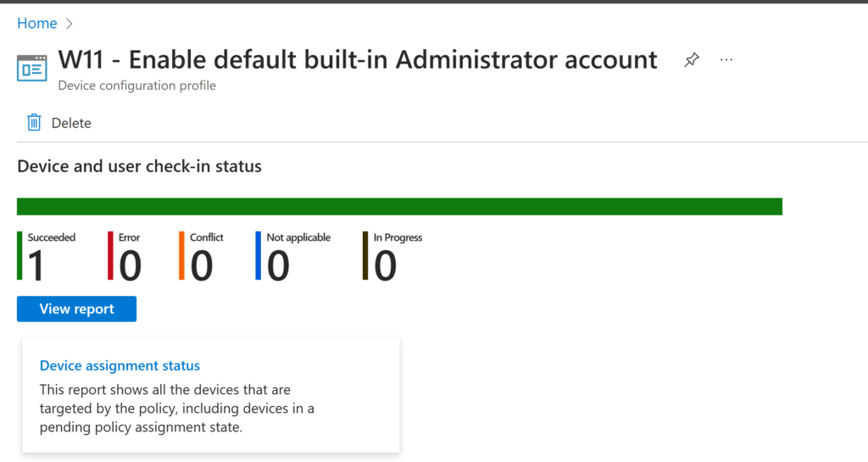Click the Delete trash can icon

tap(34, 123)
